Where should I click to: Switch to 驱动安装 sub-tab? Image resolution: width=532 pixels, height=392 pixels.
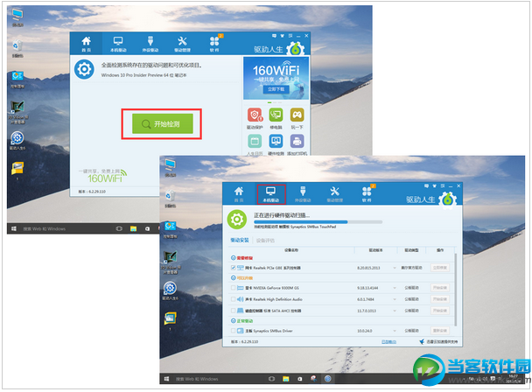click(240, 241)
